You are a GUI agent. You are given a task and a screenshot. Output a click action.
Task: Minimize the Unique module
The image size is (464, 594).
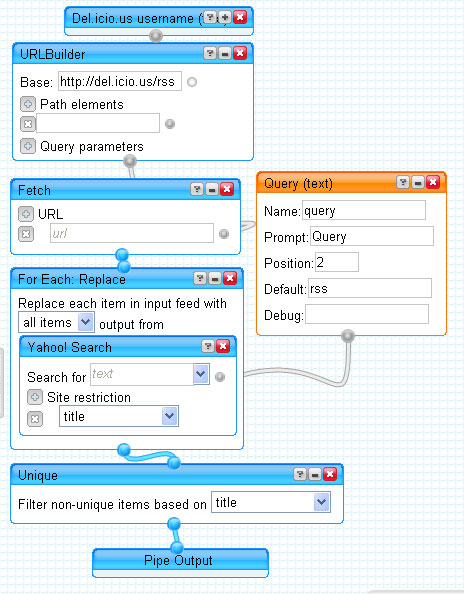[x=315, y=474]
